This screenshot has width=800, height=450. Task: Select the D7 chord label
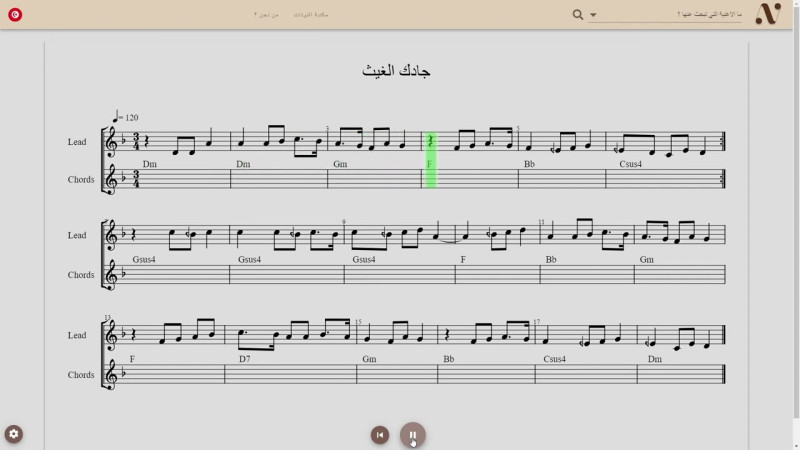(245, 359)
